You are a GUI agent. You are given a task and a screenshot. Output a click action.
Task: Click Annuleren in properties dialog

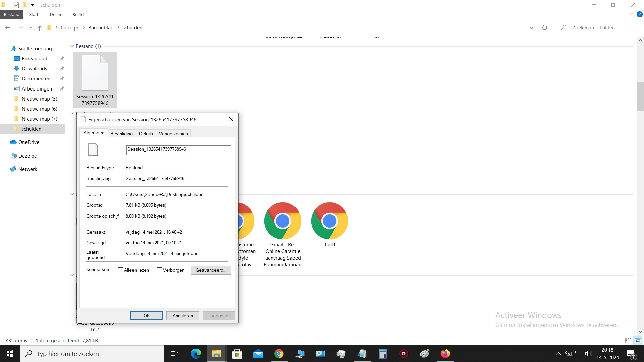tap(182, 316)
